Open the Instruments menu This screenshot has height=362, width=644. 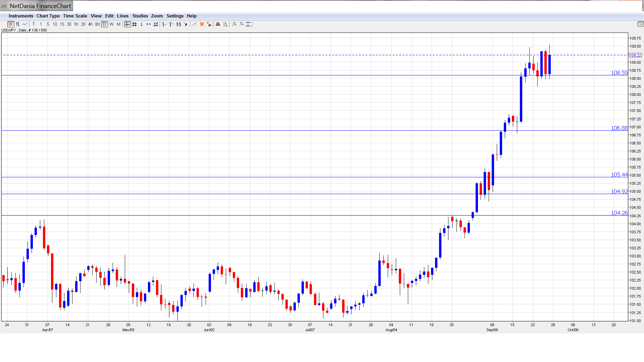pos(21,16)
